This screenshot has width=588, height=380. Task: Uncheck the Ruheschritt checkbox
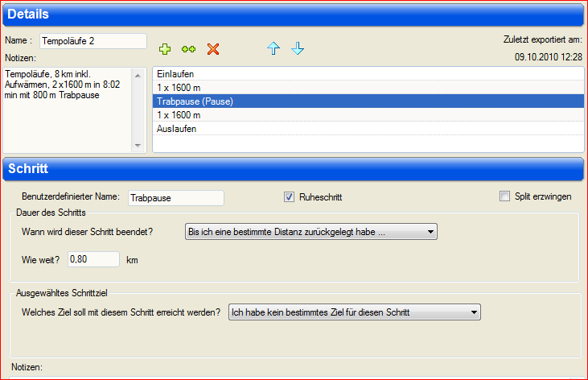coord(290,196)
